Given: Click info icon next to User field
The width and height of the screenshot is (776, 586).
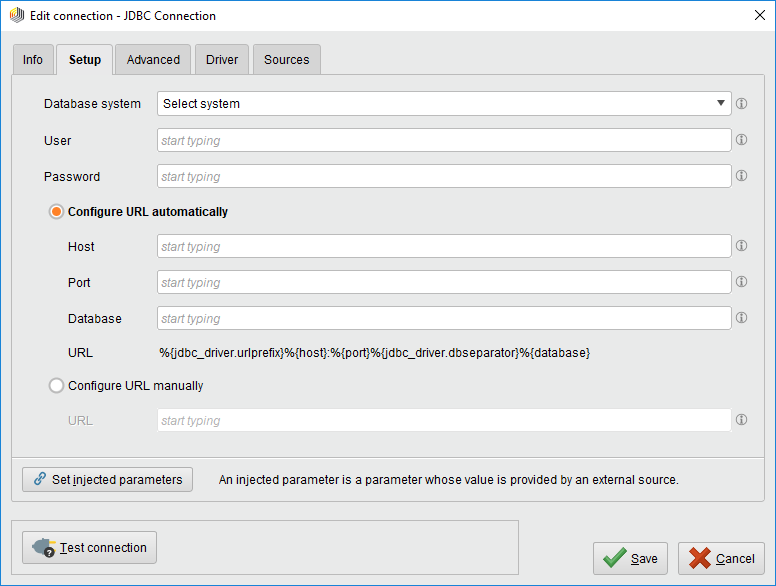Looking at the screenshot, I should click(741, 141).
